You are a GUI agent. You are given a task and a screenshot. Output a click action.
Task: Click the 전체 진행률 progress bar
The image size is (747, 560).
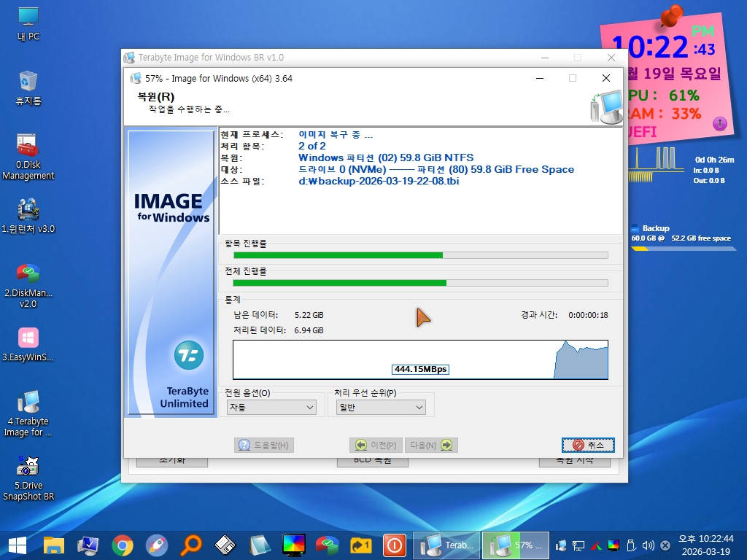click(x=420, y=283)
